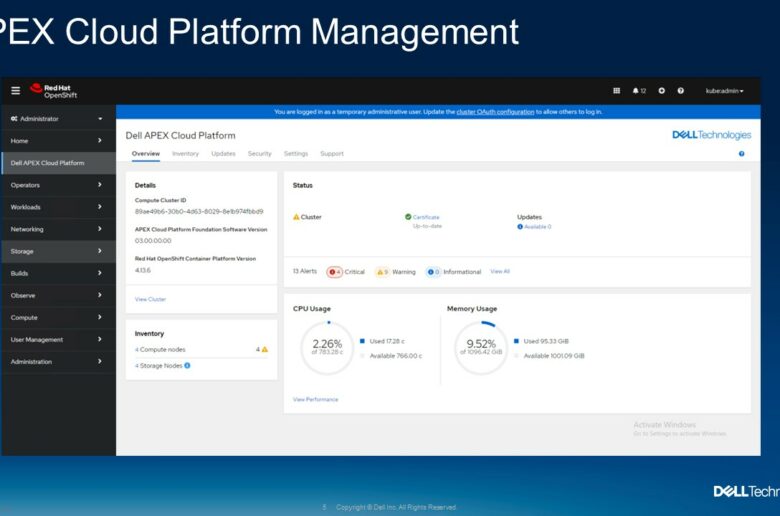Click the compute nodes warning icon
This screenshot has height=516, width=780.
(x=265, y=349)
